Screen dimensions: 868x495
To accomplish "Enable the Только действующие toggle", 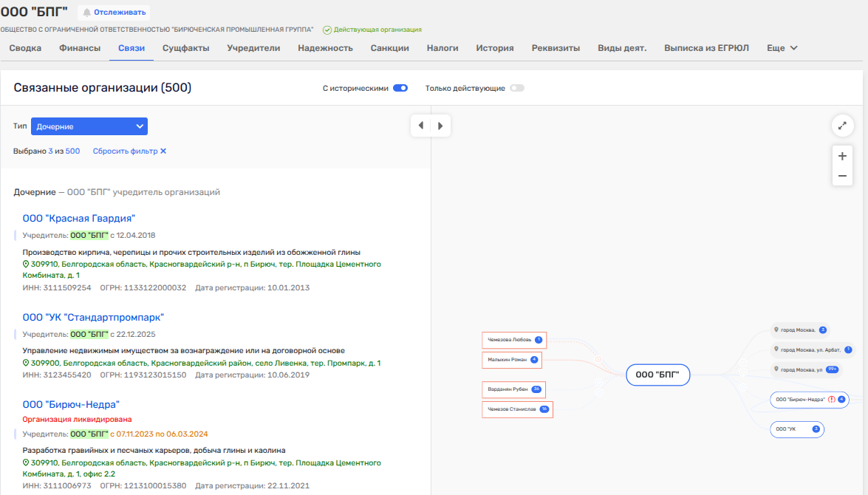I will click(516, 88).
